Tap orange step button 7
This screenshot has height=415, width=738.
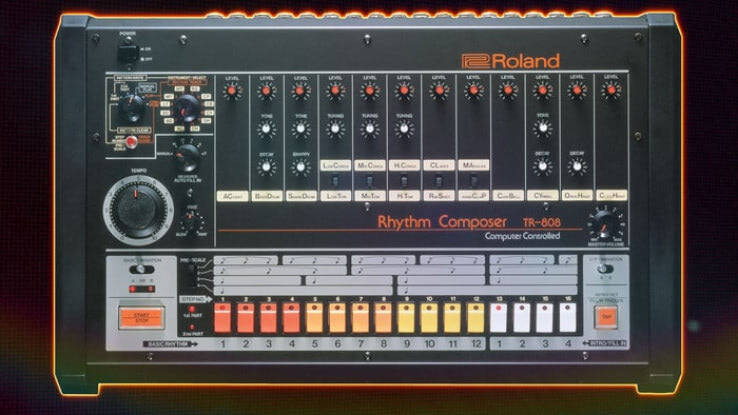[361, 318]
